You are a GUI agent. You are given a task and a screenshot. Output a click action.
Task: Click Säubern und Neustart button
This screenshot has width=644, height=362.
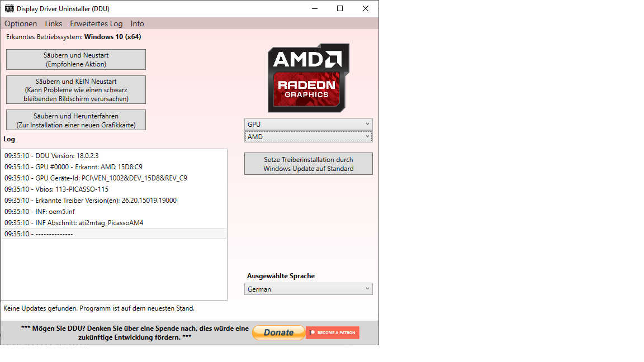click(x=76, y=60)
